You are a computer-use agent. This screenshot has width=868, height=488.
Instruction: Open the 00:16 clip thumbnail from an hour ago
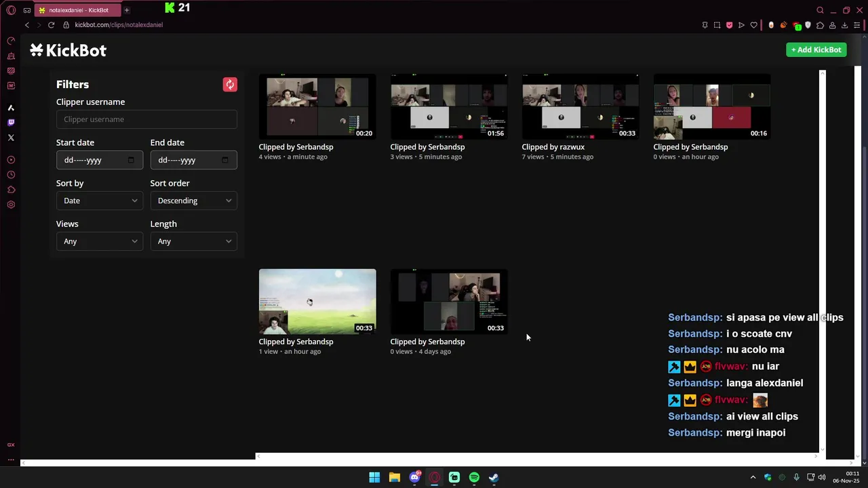pos(712,106)
